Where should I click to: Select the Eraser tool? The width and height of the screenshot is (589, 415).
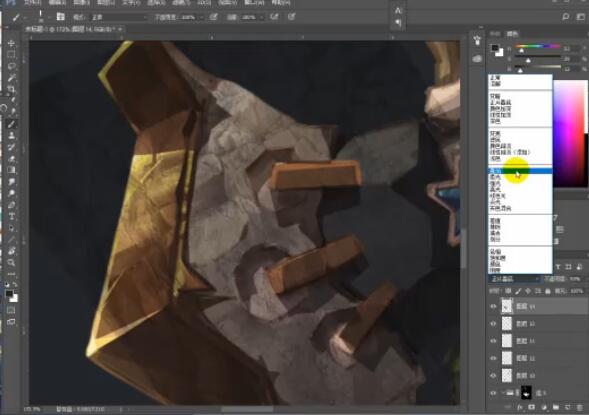pos(11,158)
